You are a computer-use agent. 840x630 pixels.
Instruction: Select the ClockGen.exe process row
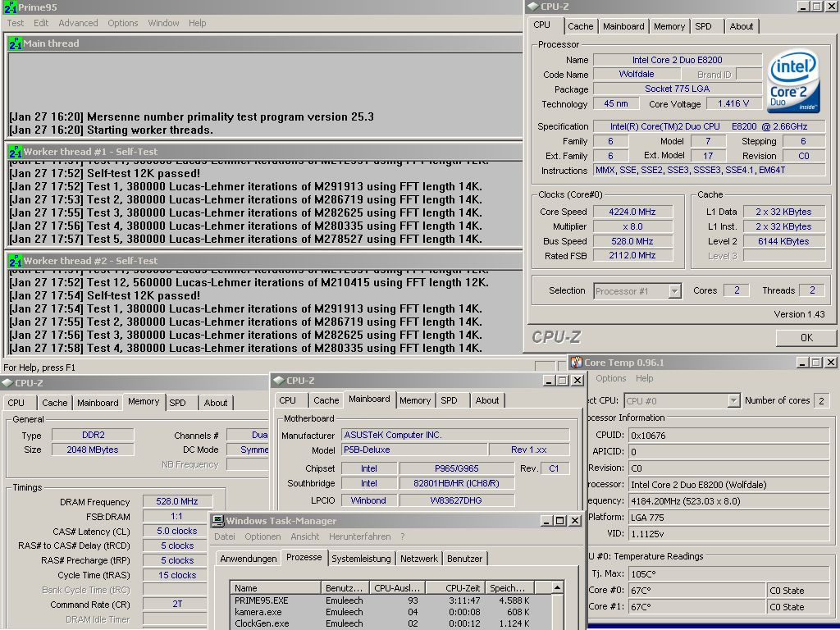390,623
